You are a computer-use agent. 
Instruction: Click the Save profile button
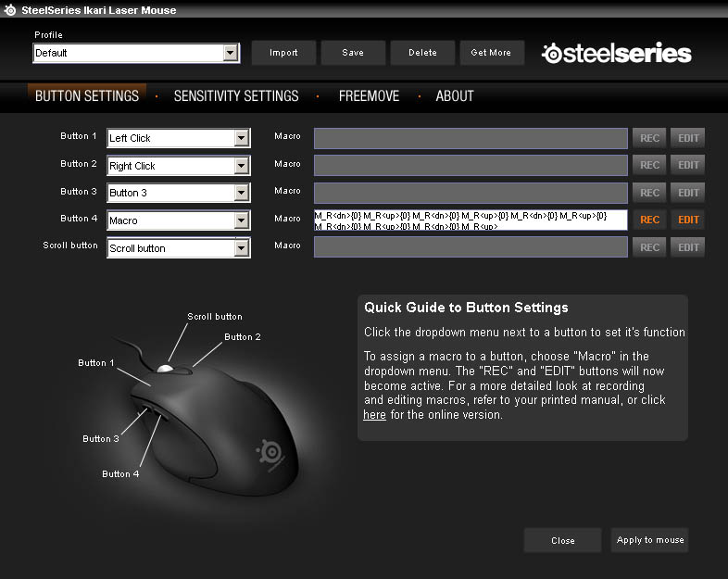[x=353, y=53]
